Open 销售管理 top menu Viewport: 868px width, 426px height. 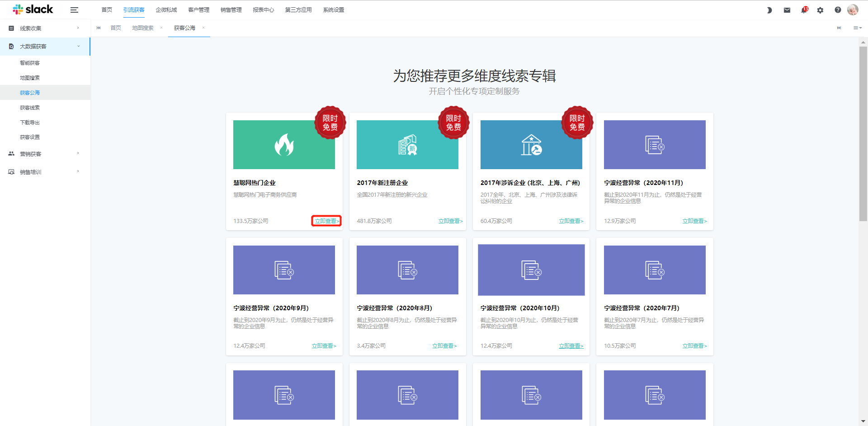click(x=231, y=10)
